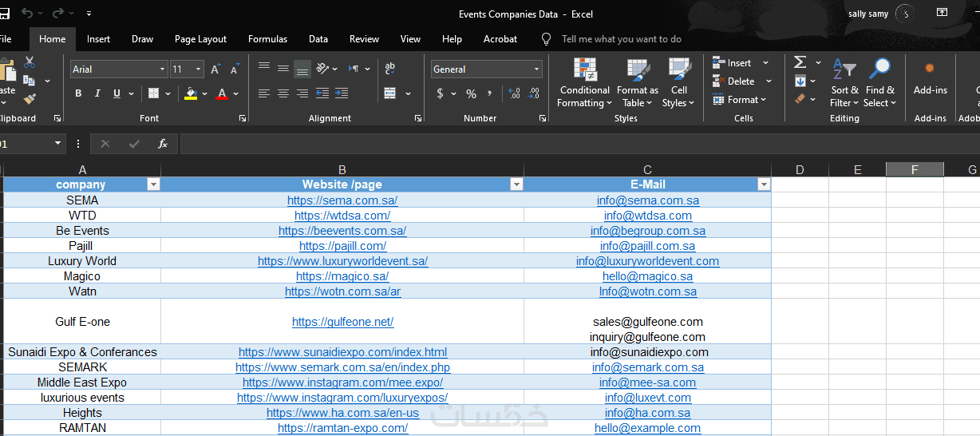This screenshot has height=436, width=980.
Task: Click Increase Indent icon
Action: (342, 93)
